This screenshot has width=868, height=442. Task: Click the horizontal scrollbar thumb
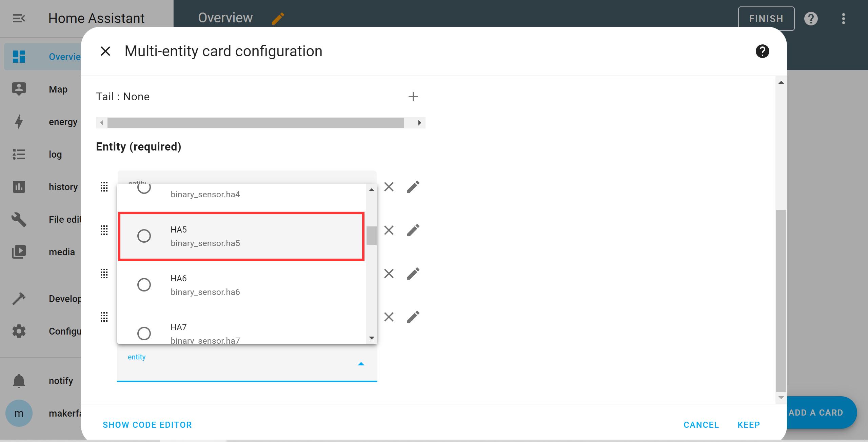click(256, 122)
